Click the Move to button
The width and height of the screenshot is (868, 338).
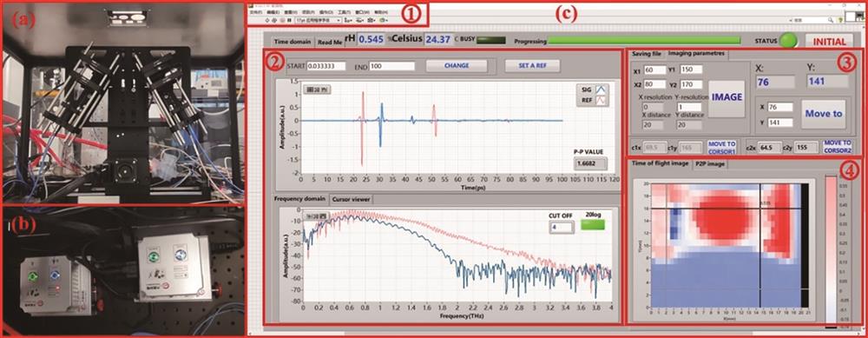823,114
